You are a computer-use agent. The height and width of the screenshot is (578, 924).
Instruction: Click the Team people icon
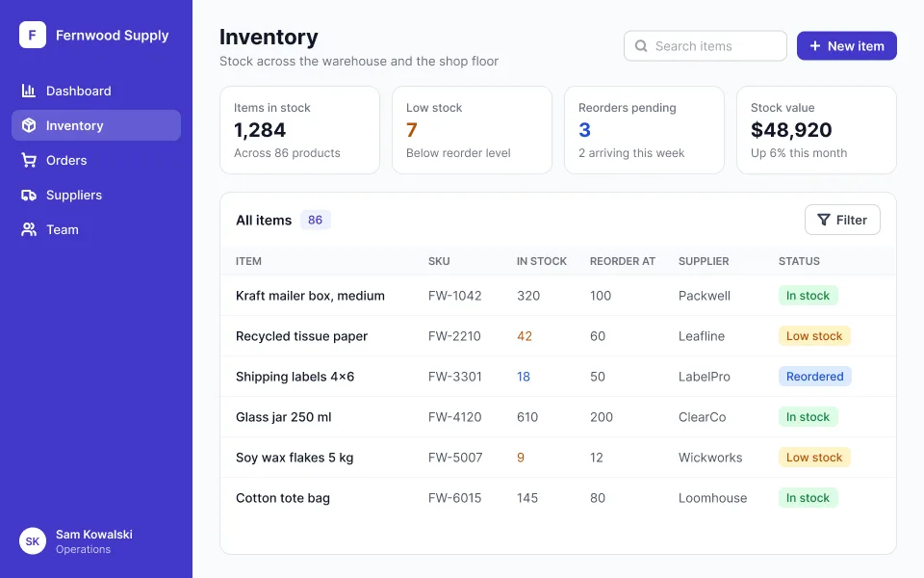click(x=28, y=229)
